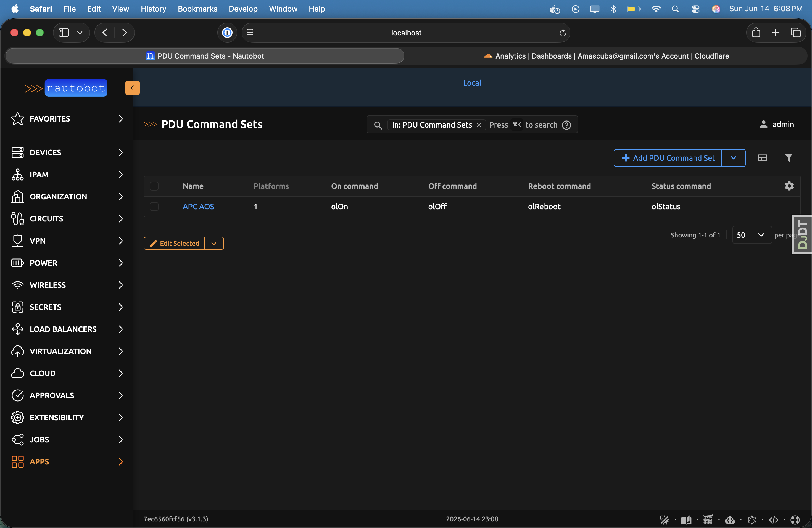This screenshot has height=528, width=812.
Task: Show Safari tab overview
Action: [796, 32]
